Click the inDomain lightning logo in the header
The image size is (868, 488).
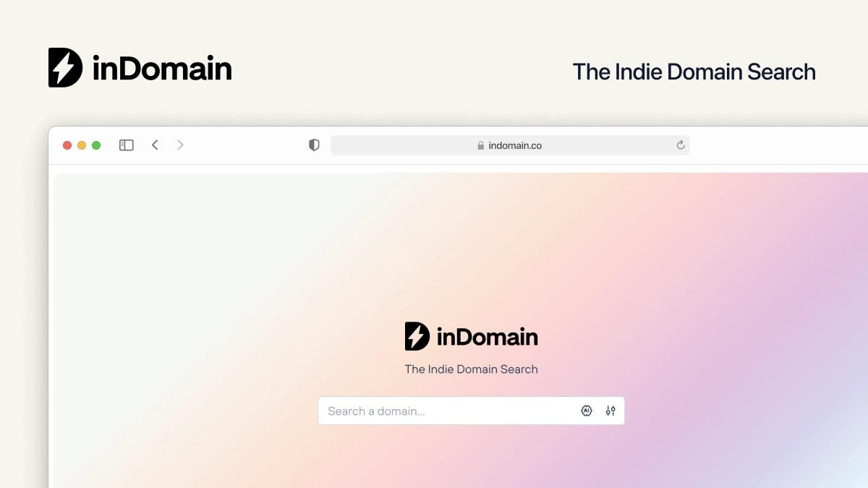pos(64,67)
